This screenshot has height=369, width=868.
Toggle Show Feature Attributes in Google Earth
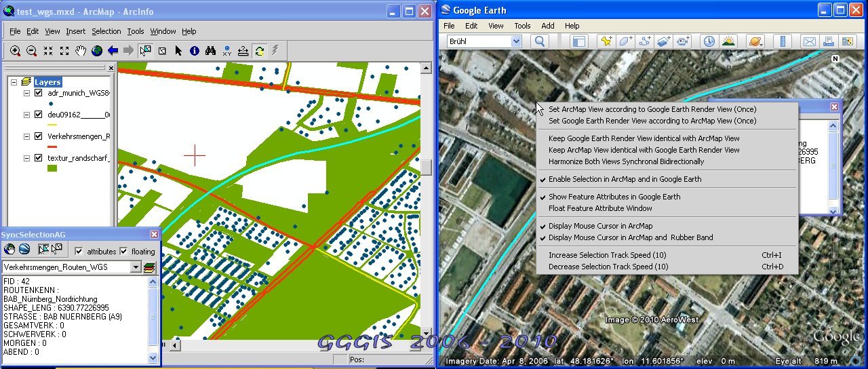[614, 196]
